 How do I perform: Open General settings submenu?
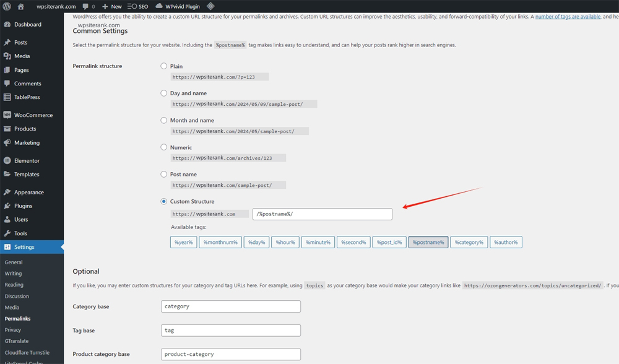click(x=14, y=262)
